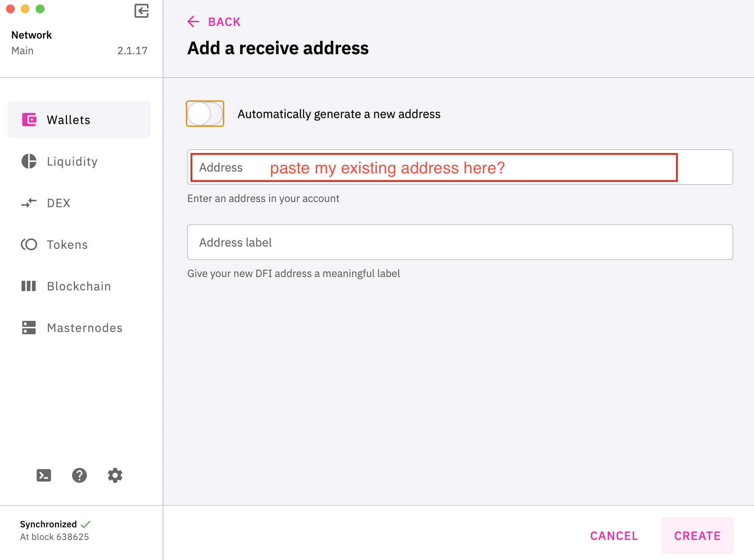Click 'Enter an address in your account' hint

[x=263, y=198]
